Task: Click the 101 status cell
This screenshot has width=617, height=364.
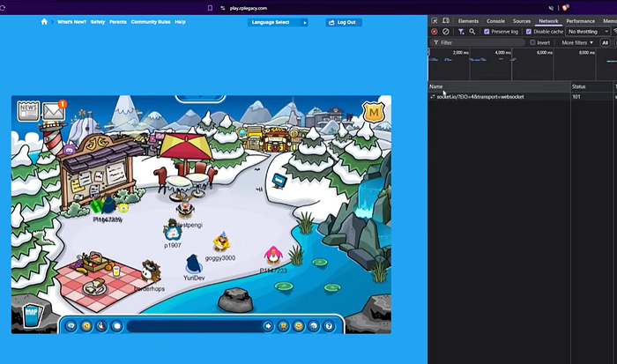Action: coord(576,96)
